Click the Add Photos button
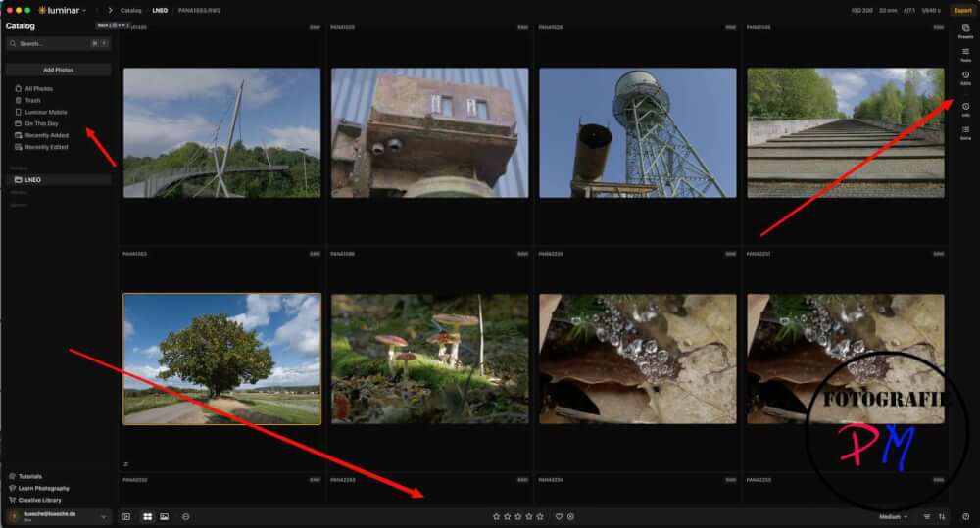 click(58, 70)
